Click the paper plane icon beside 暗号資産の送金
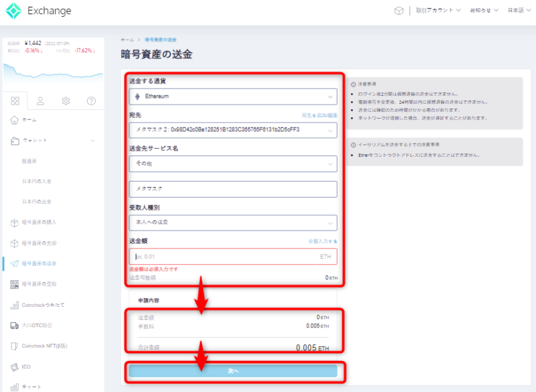This screenshot has width=536, height=392. [14, 263]
